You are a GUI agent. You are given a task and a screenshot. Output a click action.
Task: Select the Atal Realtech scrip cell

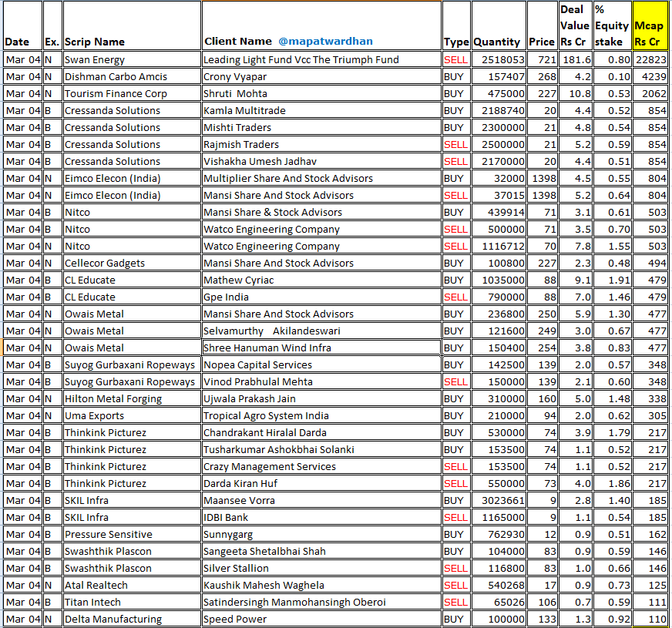click(x=132, y=585)
